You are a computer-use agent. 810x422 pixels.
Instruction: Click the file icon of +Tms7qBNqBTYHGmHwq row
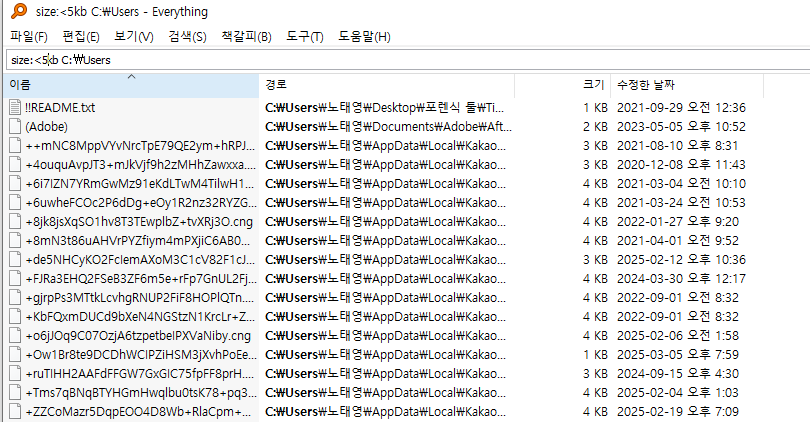tap(15, 393)
